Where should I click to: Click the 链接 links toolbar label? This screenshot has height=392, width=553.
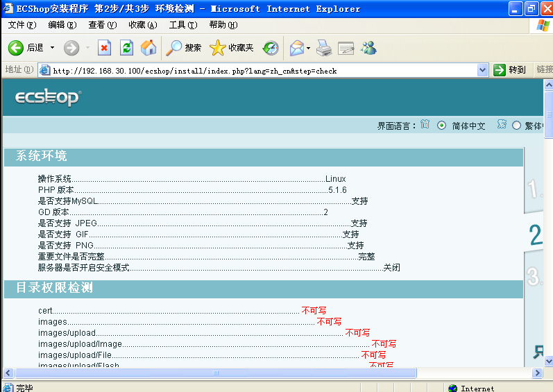(545, 69)
